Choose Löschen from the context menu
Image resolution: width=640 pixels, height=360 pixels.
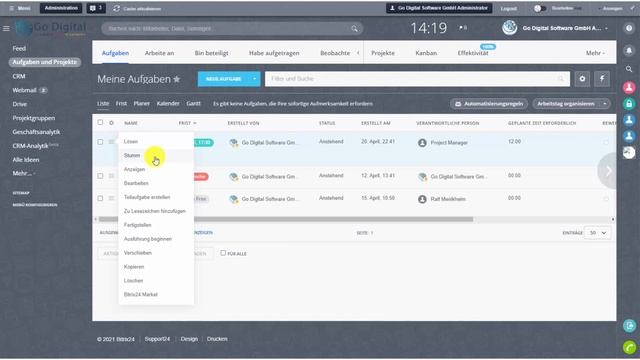(133, 280)
